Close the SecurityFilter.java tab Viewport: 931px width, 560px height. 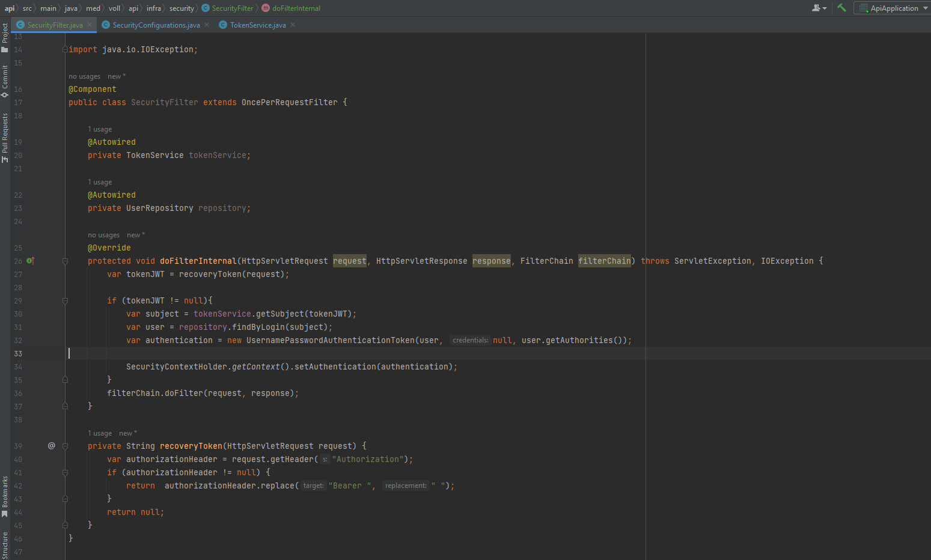[90, 25]
